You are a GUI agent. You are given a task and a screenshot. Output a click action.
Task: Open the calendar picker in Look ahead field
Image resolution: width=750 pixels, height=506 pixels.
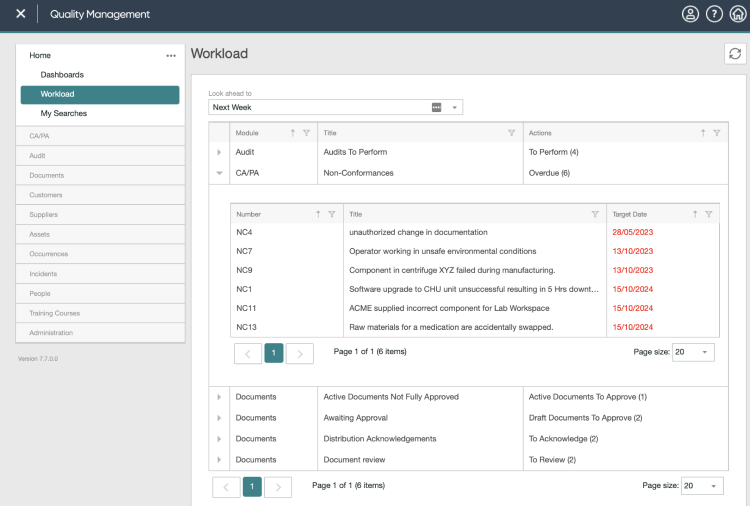click(x=436, y=107)
